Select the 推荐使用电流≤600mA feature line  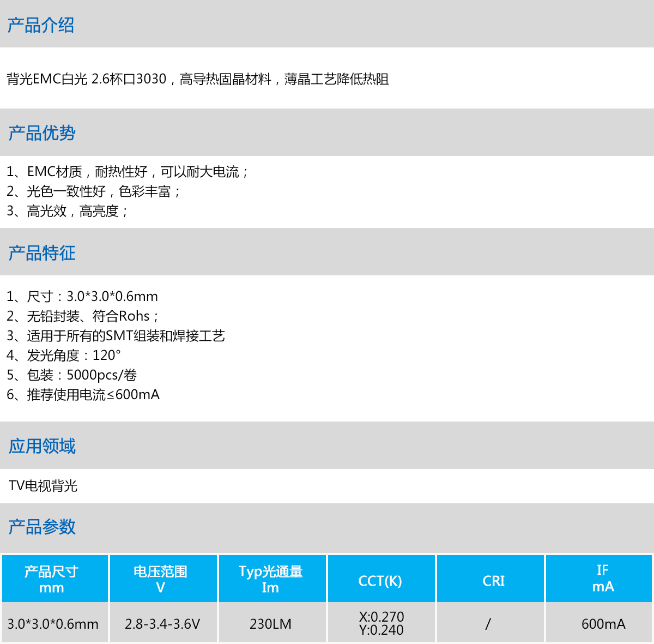(x=83, y=395)
